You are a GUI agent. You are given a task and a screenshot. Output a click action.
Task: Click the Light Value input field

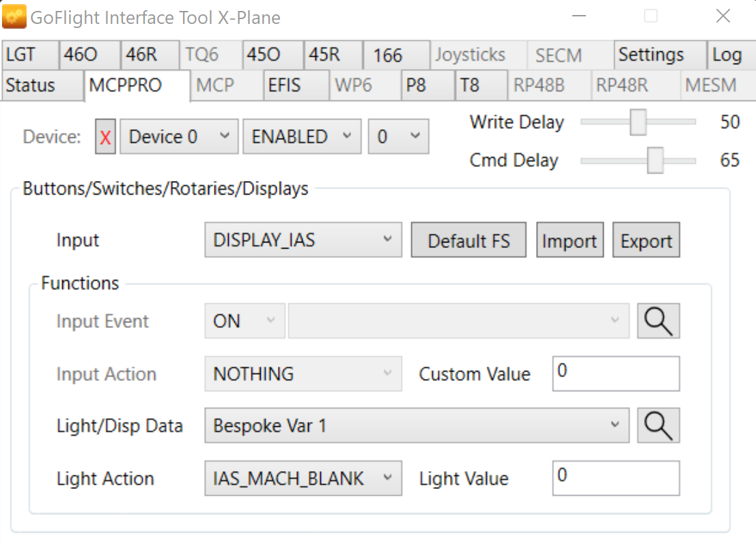[x=616, y=479]
